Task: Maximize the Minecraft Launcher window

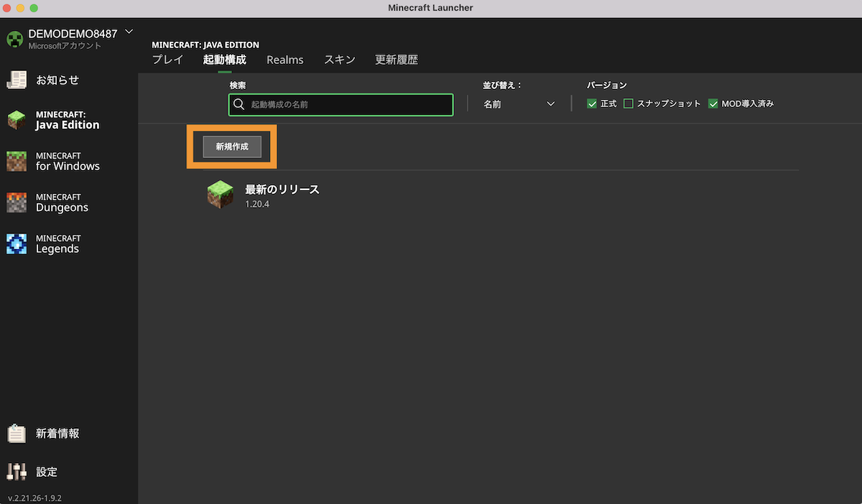Action: (x=33, y=8)
